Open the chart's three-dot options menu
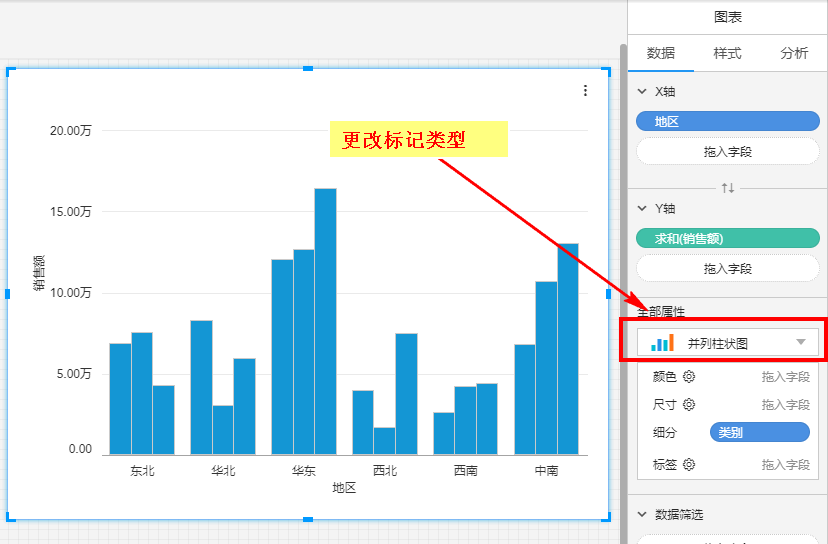This screenshot has height=544, width=828. click(585, 91)
